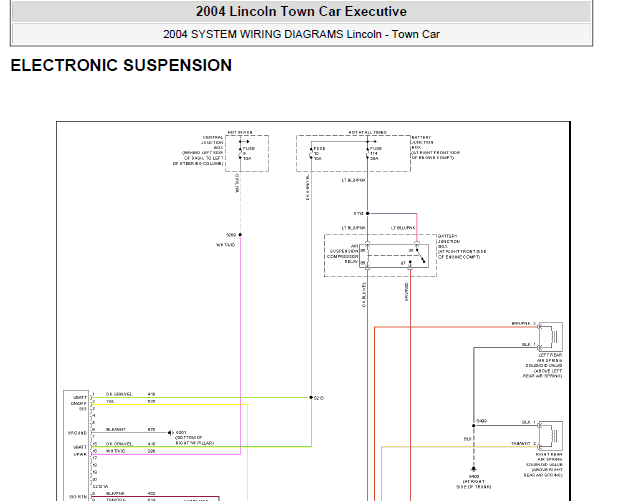Click the Battery Junction Box label beside the relay
Viewport: 630px width, 501px height.
462,246
